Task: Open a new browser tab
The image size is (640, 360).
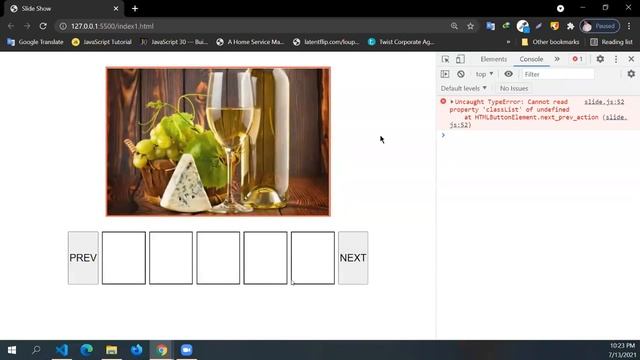Action: [x=135, y=9]
